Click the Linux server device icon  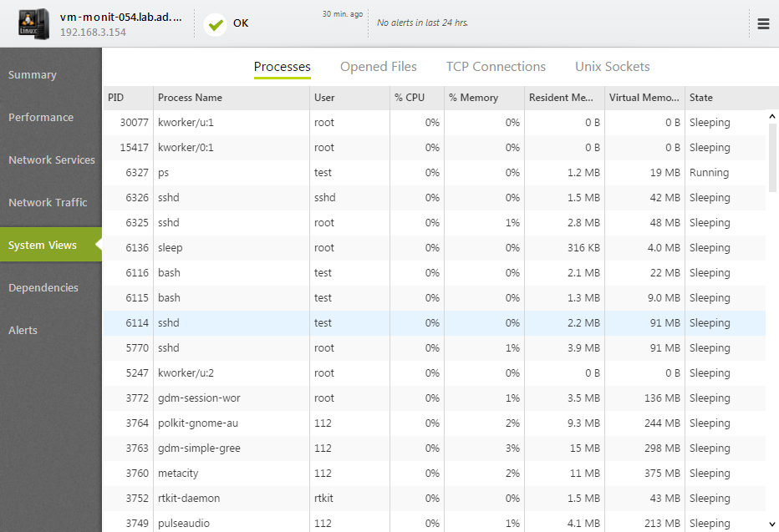click(33, 24)
